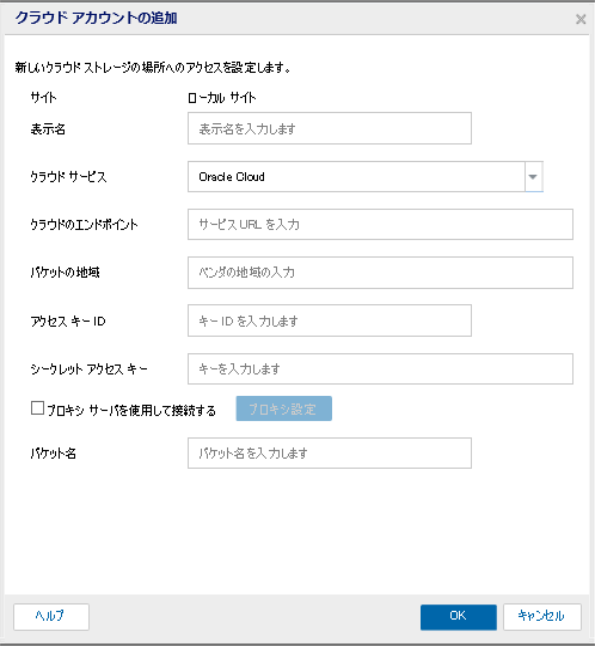Screen dimensions: 595x646
Task: Click the キャンセル button
Action: [x=542, y=617]
